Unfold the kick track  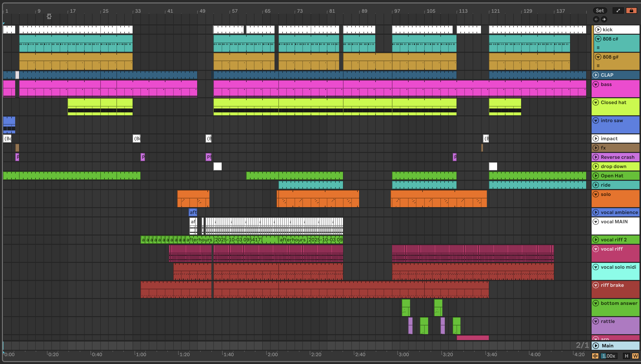[598, 30]
